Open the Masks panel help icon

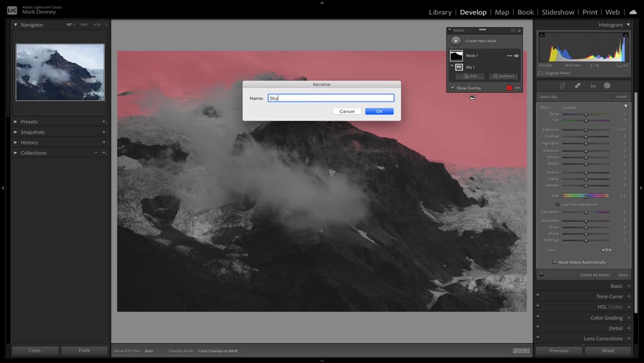513,31
